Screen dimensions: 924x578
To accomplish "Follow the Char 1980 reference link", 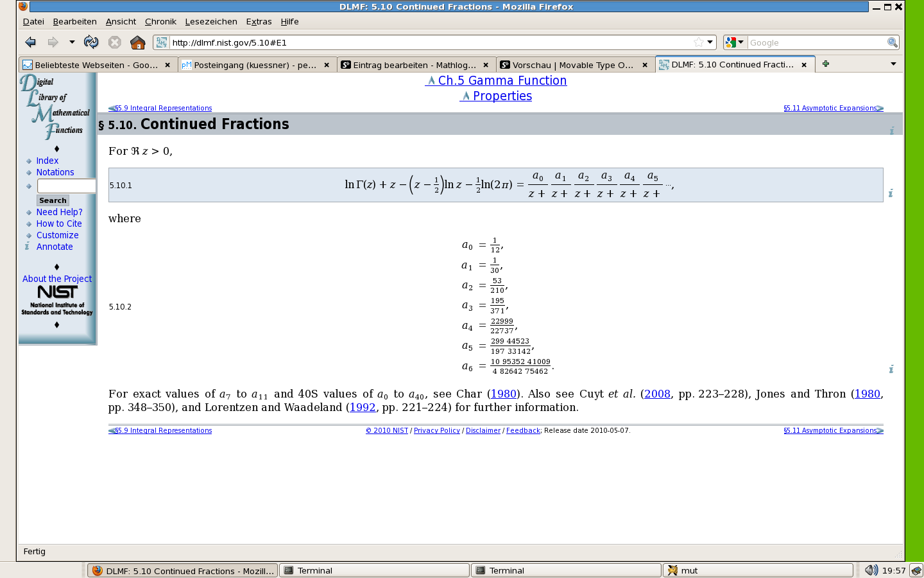I will click(x=503, y=394).
